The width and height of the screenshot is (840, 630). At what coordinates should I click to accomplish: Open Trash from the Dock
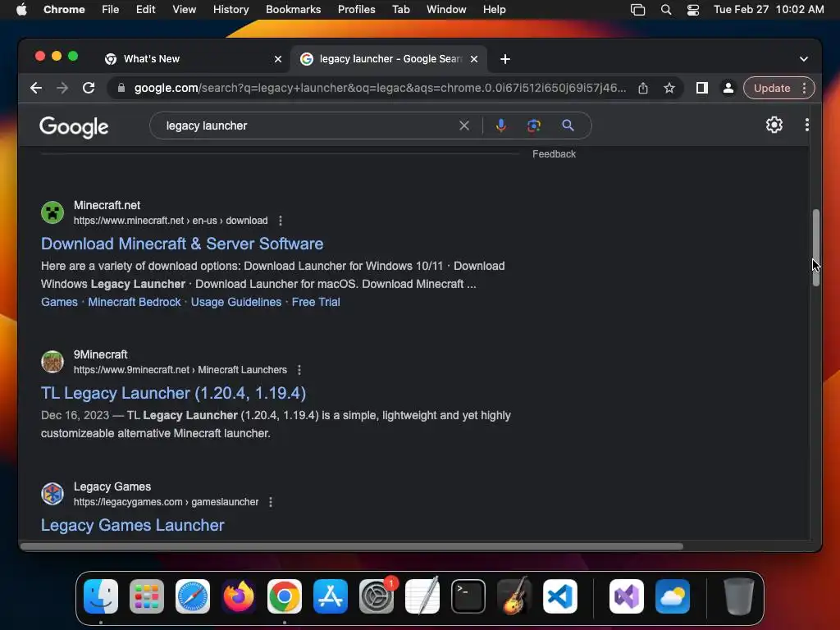click(739, 596)
